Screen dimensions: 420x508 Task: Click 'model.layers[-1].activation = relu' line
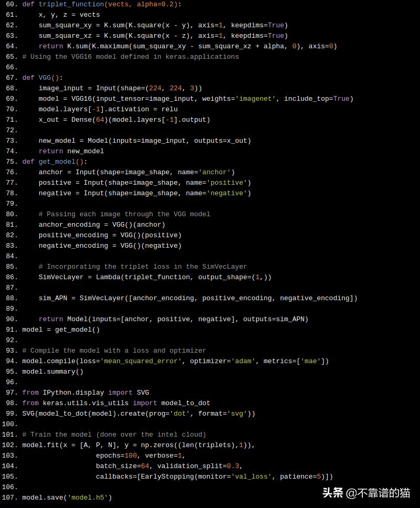pyautogui.click(x=108, y=109)
